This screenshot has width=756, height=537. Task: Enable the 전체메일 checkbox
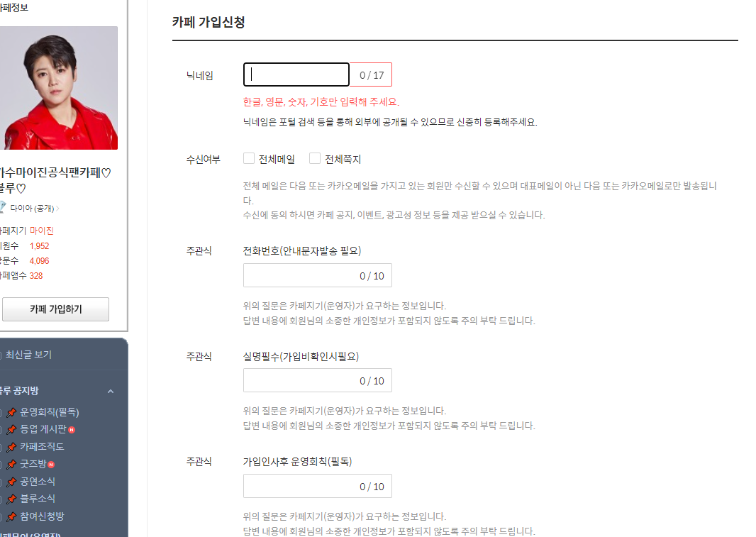tap(249, 158)
